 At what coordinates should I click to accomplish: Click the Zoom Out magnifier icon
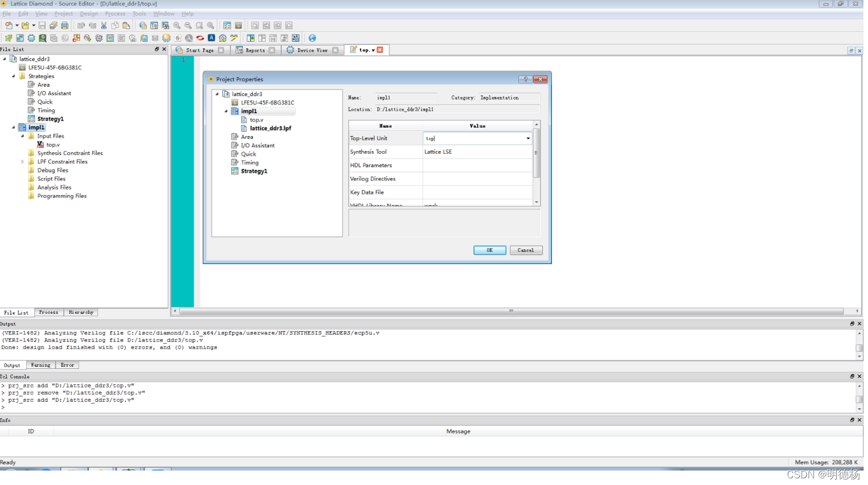click(188, 26)
